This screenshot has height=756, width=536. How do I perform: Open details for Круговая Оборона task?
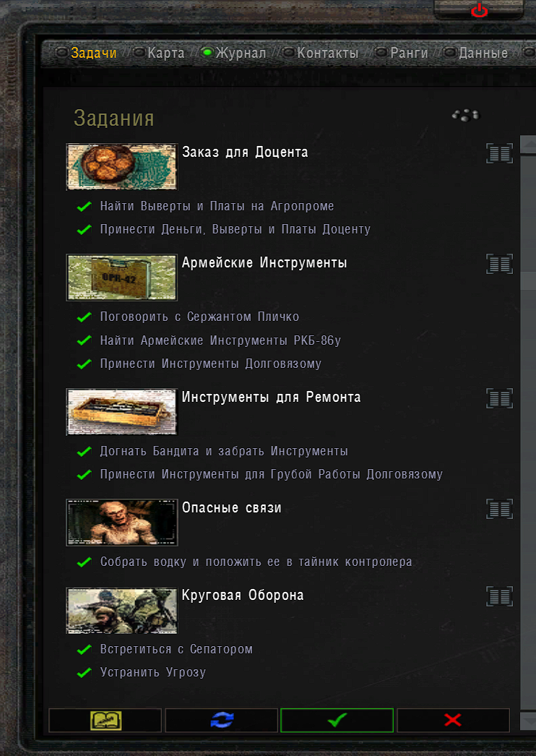click(499, 596)
